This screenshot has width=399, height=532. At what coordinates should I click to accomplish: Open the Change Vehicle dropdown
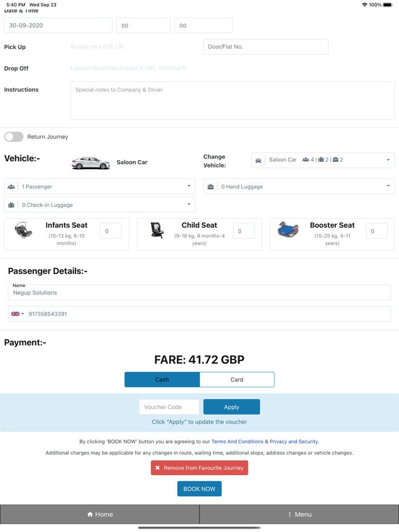pyautogui.click(x=323, y=160)
